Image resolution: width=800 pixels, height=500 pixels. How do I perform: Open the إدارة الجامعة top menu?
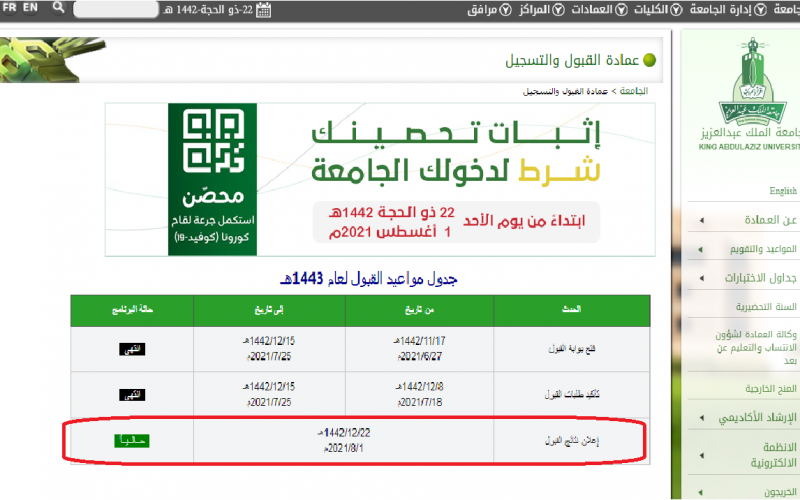coord(720,10)
